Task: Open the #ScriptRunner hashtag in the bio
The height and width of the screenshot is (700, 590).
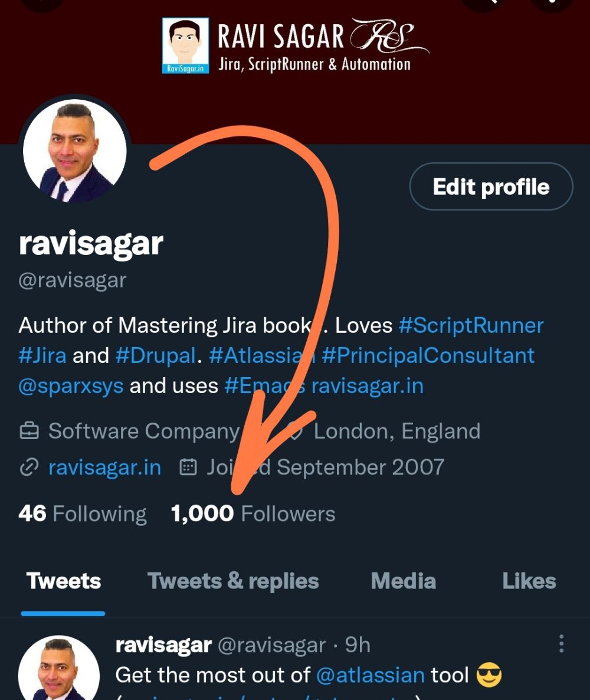Action: [471, 325]
